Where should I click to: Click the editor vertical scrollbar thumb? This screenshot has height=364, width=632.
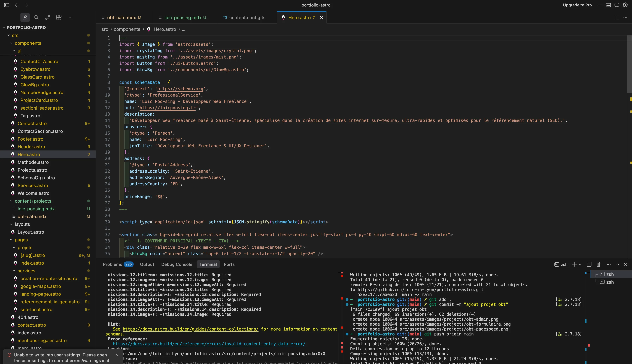tap(629, 64)
